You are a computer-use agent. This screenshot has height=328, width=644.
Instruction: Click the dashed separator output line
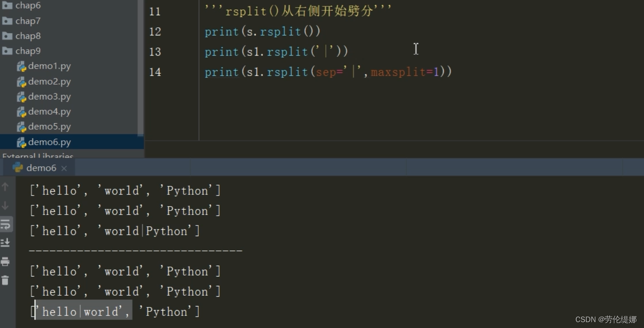point(136,251)
